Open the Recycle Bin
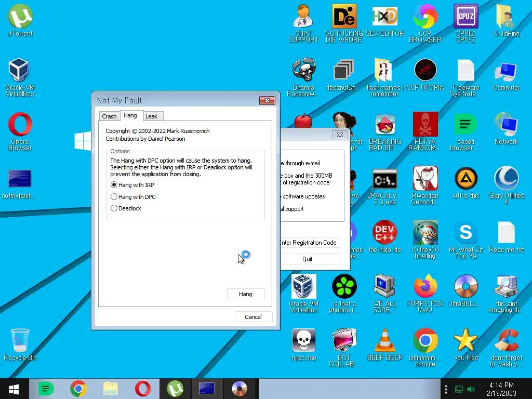This screenshot has width=532, height=399. [x=20, y=344]
